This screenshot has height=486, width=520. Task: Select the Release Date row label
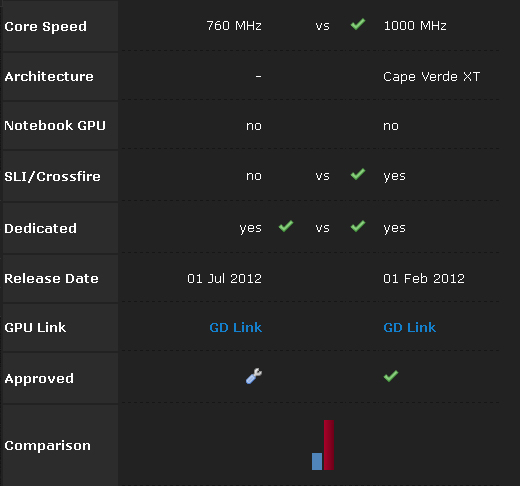51,278
